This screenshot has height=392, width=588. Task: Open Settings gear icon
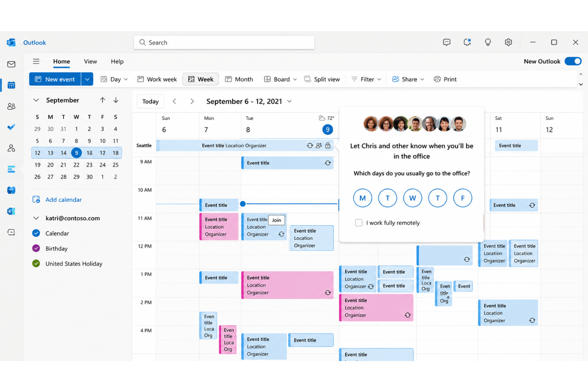coord(508,42)
